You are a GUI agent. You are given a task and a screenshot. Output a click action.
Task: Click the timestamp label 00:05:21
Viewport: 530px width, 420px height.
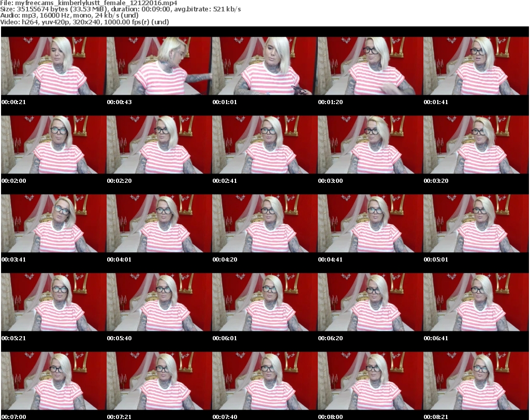tap(13, 338)
